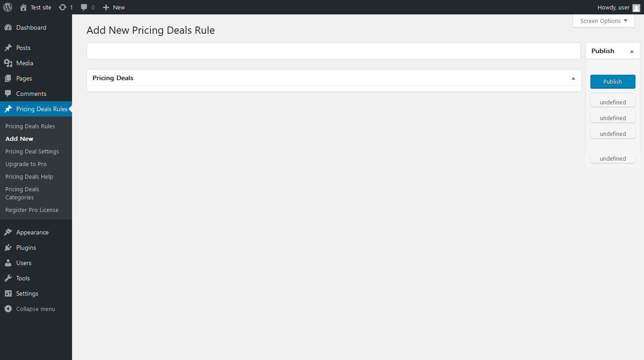644x360 pixels.
Task: Go to Plugins section
Action: pos(36,247)
